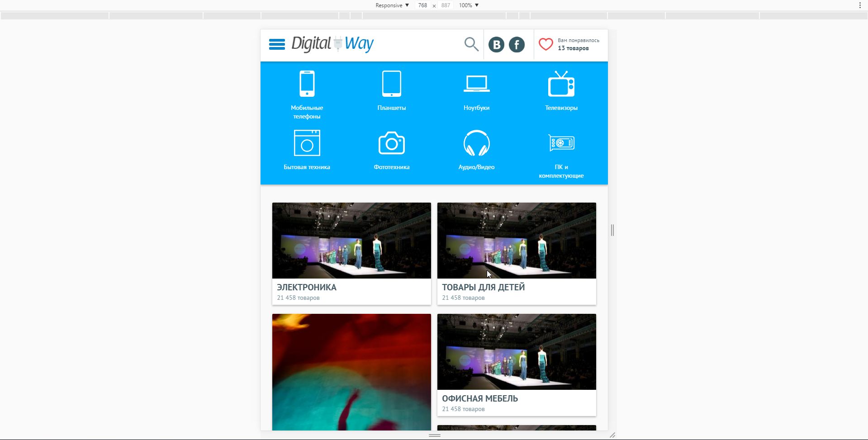Click the corner viewport resize handle

tap(612, 435)
